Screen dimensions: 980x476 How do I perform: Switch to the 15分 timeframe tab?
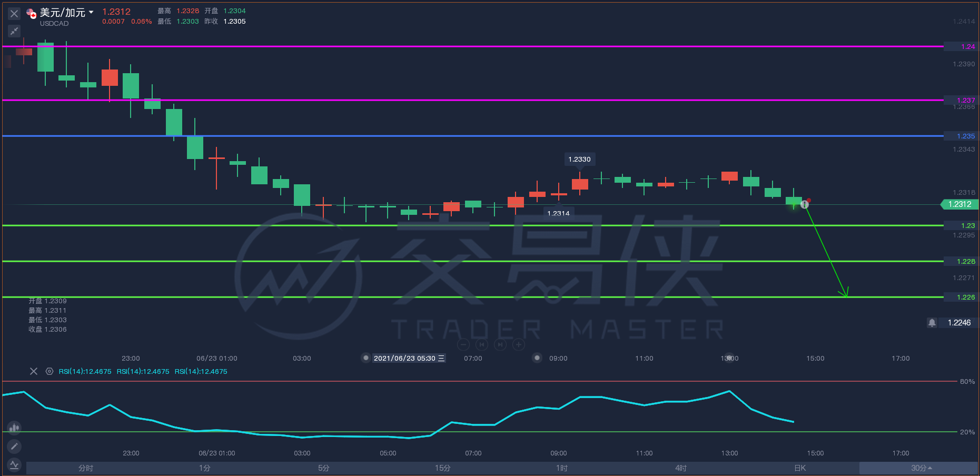(x=443, y=468)
